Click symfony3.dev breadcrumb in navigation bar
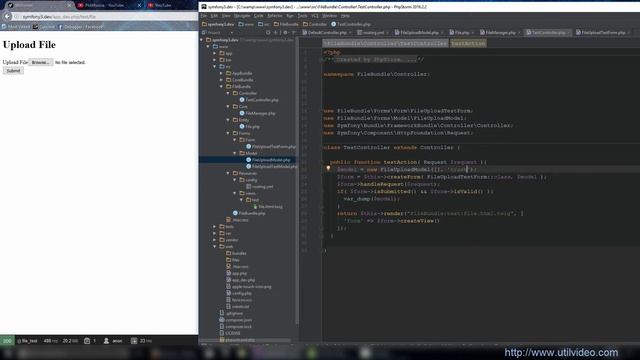The height and width of the screenshot is (360, 640). [218, 24]
